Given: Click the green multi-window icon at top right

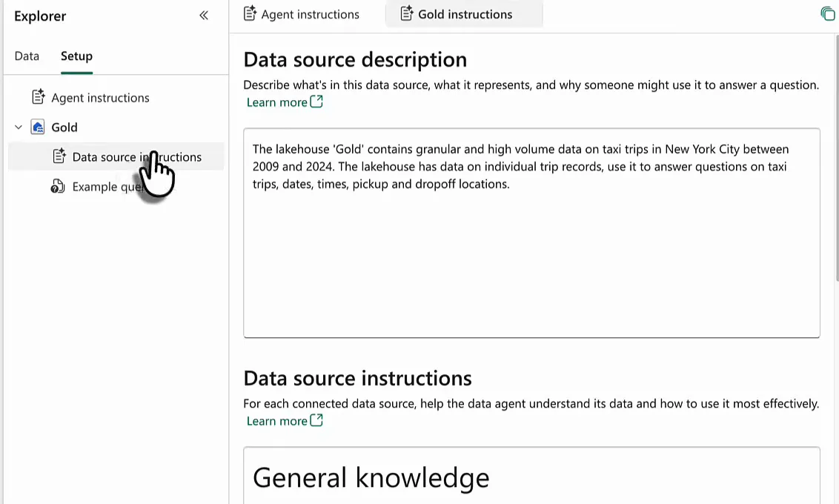Looking at the screenshot, I should 828,14.
